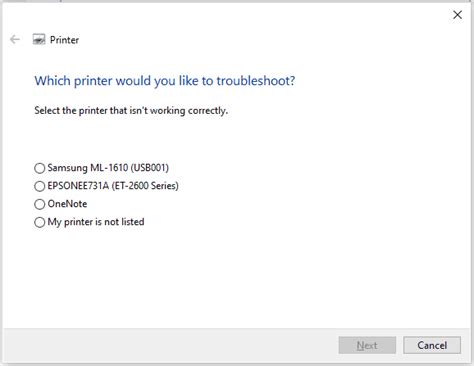Viewport: 474px width, 366px height.
Task: Click the Samsung ML-1610 label text
Action: [88, 168]
